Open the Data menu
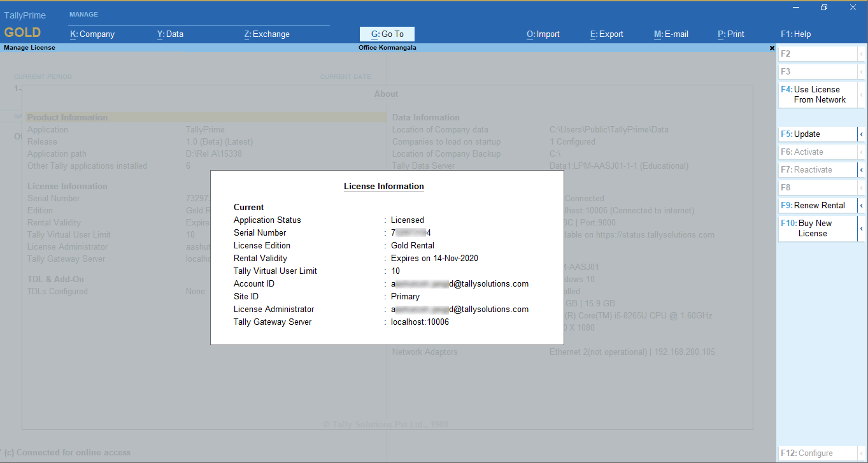The image size is (868, 463). click(170, 34)
